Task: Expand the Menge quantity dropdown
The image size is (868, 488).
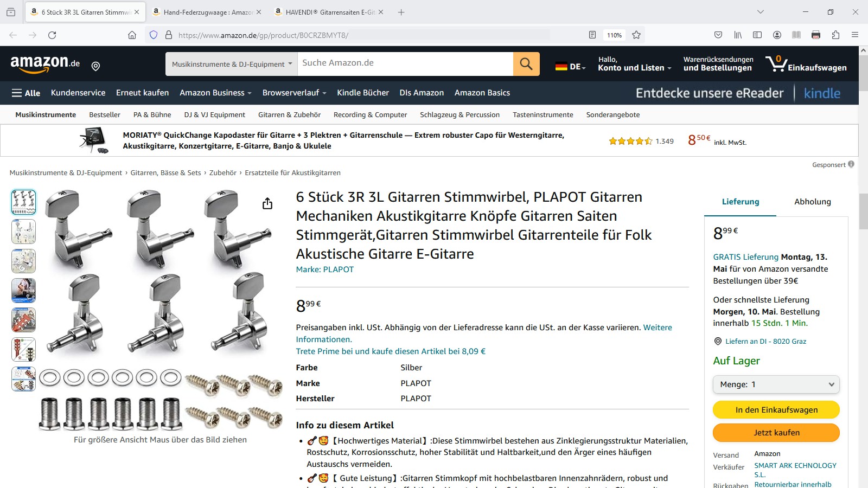Action: click(x=776, y=384)
